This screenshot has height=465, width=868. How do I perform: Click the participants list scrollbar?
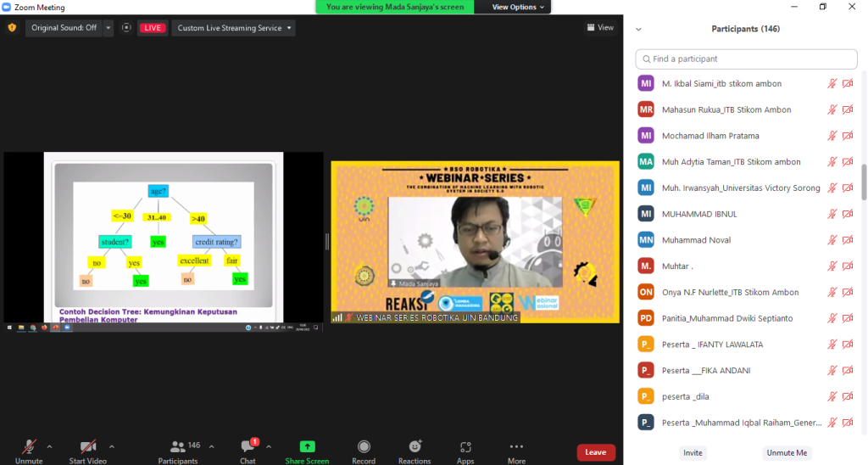coord(864,182)
